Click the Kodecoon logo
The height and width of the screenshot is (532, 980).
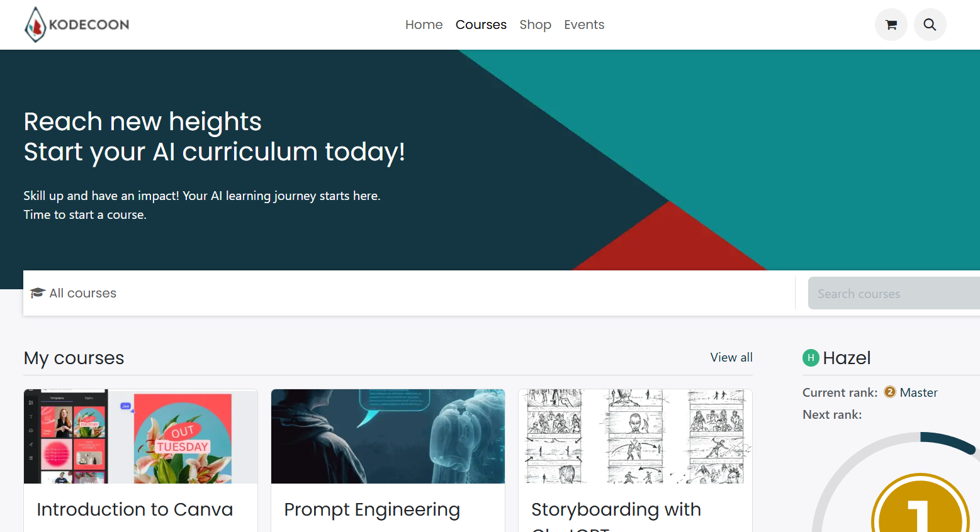click(77, 25)
